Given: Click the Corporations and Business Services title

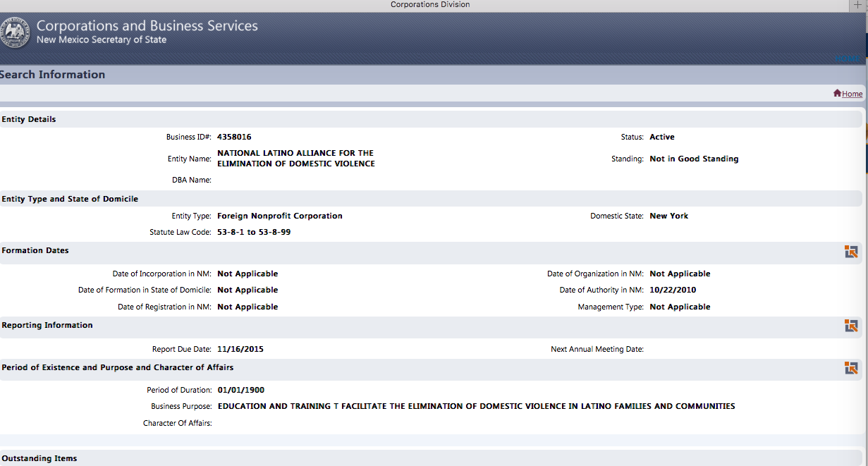Looking at the screenshot, I should pyautogui.click(x=147, y=26).
